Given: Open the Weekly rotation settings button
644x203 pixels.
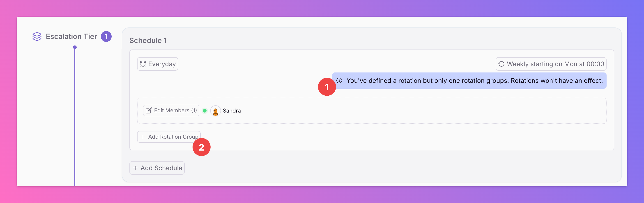Looking at the screenshot, I should click(551, 64).
